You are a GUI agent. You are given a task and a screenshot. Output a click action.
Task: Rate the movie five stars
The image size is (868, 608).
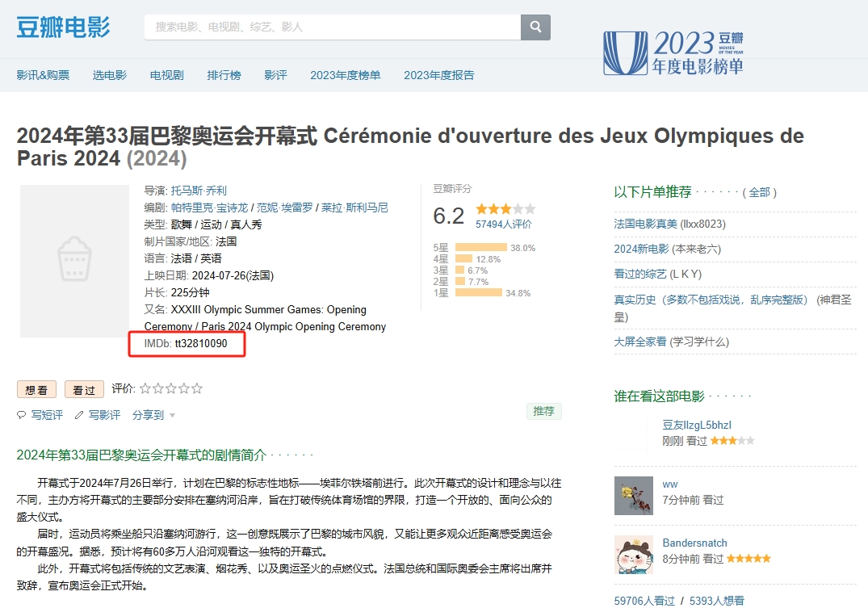pyautogui.click(x=196, y=388)
